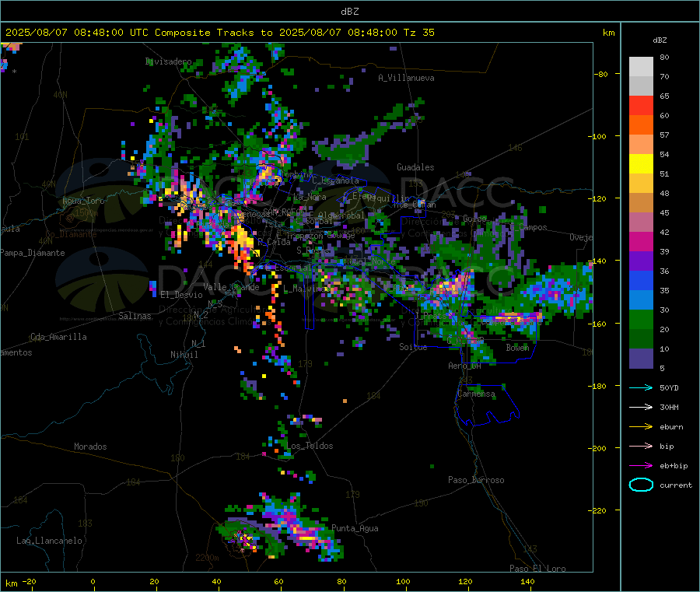Click the Morados map label

tap(90, 447)
